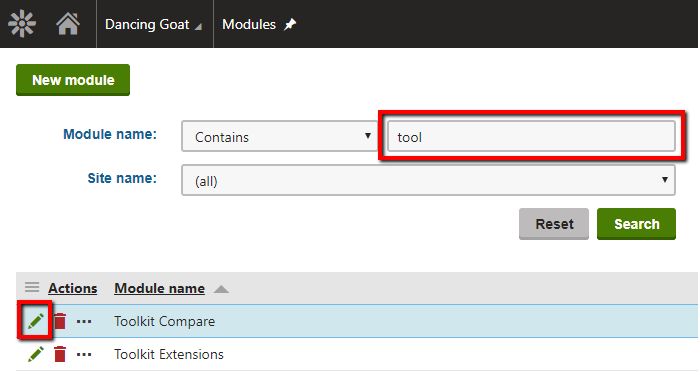Screen dimensions: 698x381
Task: Delete the Toolkit Compare module
Action: point(60,321)
